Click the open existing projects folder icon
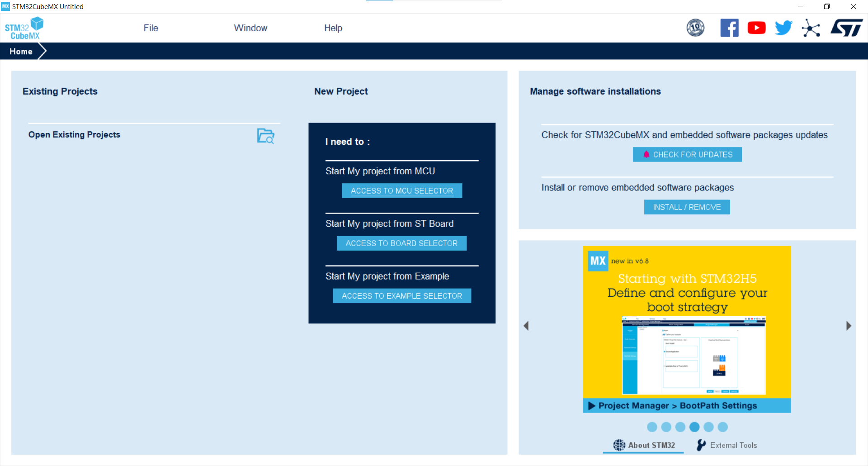This screenshot has height=466, width=868. (x=265, y=136)
